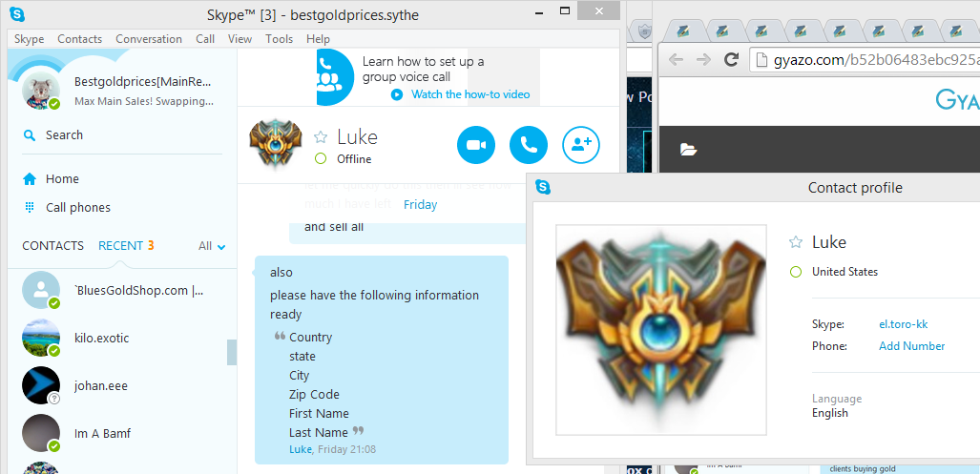
Task: Click Luke's avatar in chat header
Action: click(275, 145)
